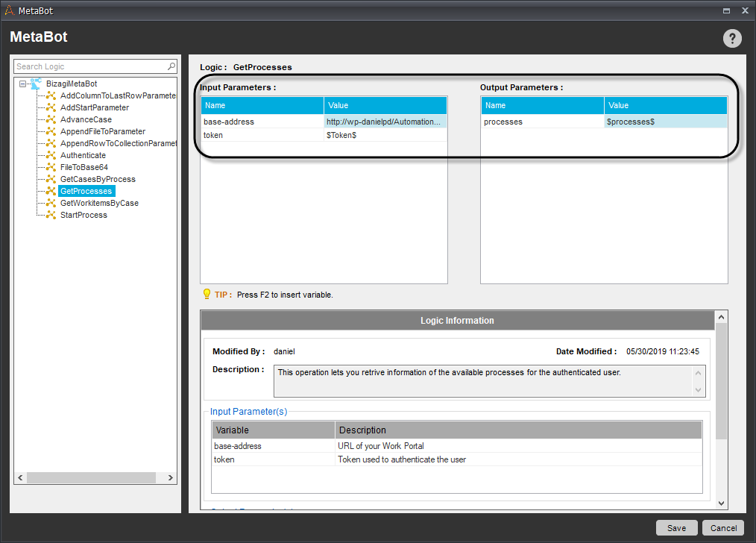Viewport: 756px width, 543px height.
Task: Click the search magnifier icon
Action: pos(171,66)
